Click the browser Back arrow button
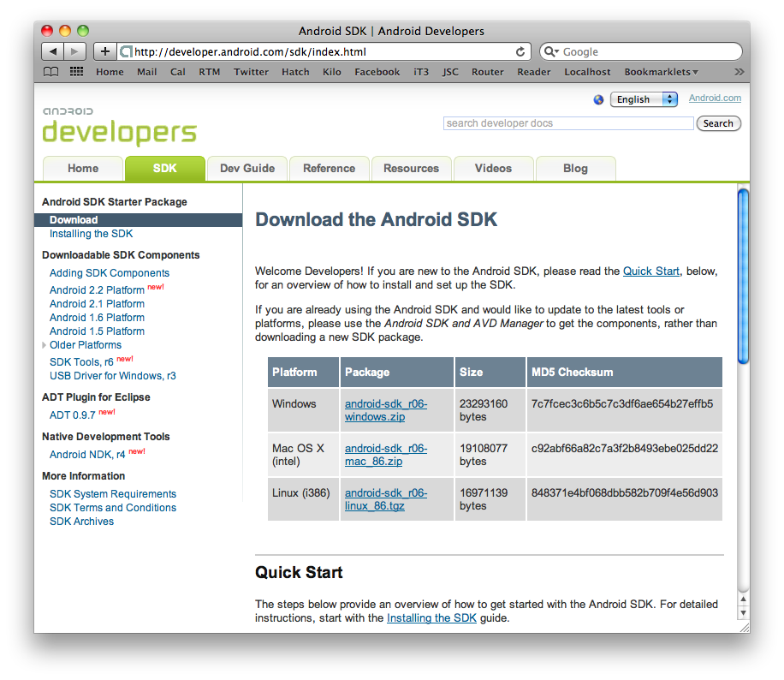Image resolution: width=784 pixels, height=680 pixels. pyautogui.click(x=52, y=51)
